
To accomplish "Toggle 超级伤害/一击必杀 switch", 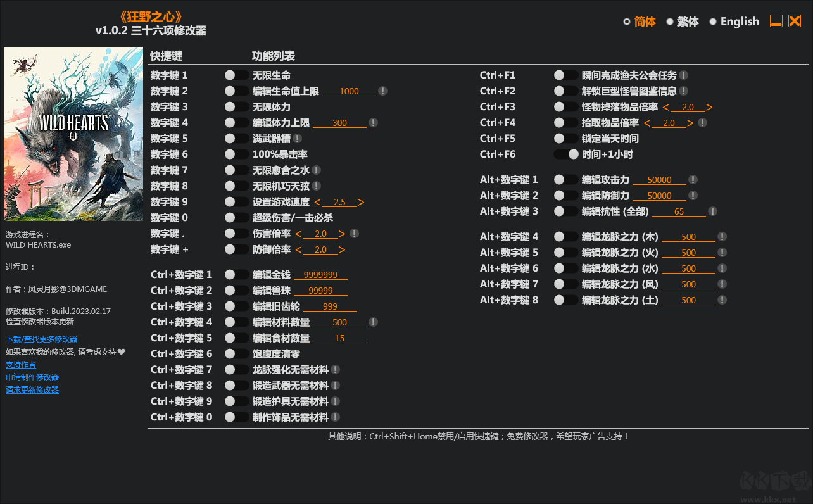I will click(x=237, y=218).
